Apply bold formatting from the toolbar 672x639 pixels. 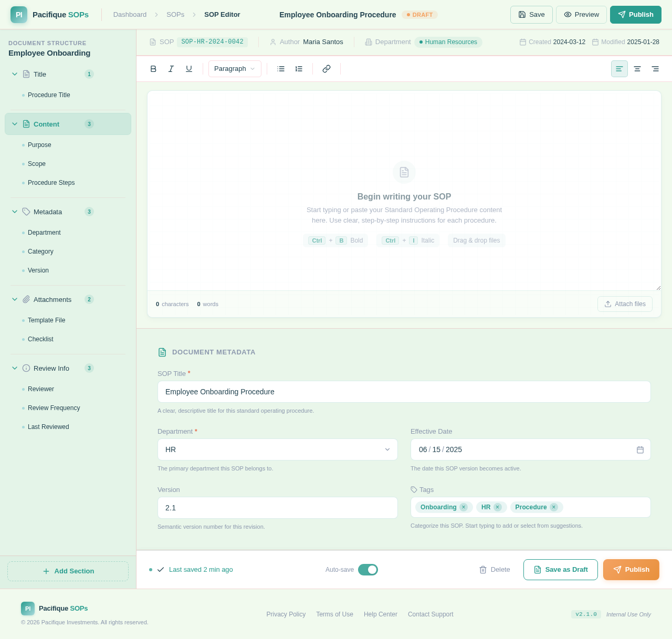tap(153, 69)
